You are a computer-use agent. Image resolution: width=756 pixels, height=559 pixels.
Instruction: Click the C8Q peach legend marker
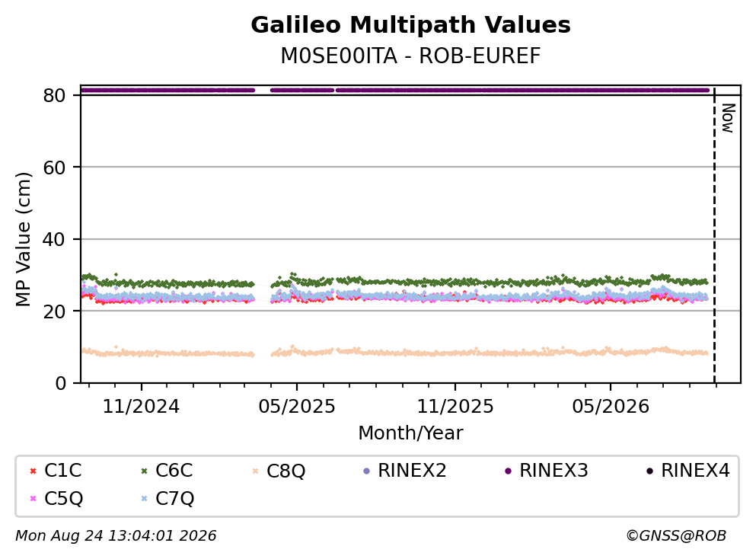click(x=255, y=471)
